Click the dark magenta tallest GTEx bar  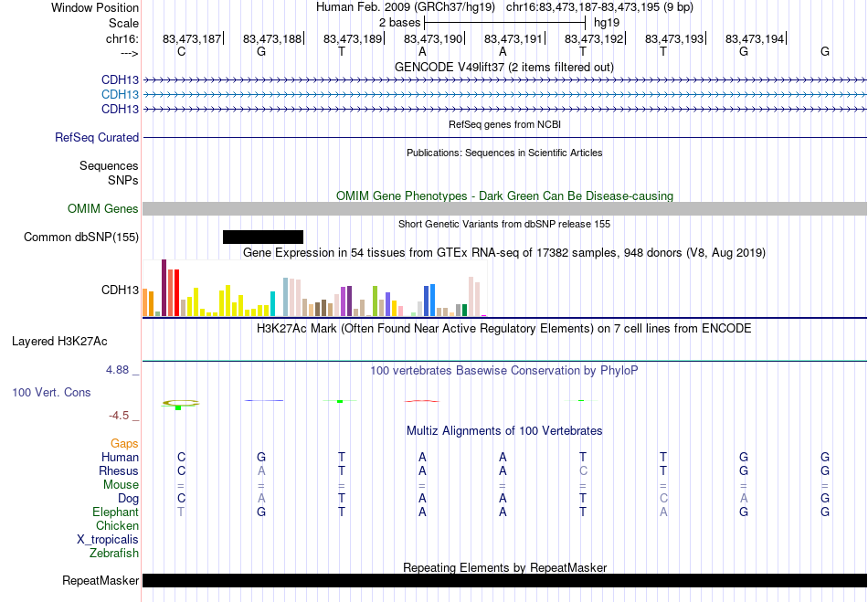[x=164, y=288]
